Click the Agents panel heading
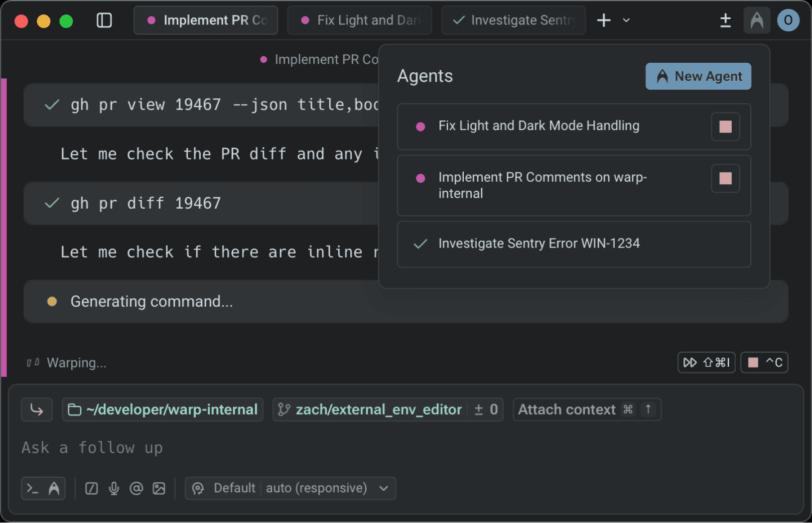 tap(425, 76)
